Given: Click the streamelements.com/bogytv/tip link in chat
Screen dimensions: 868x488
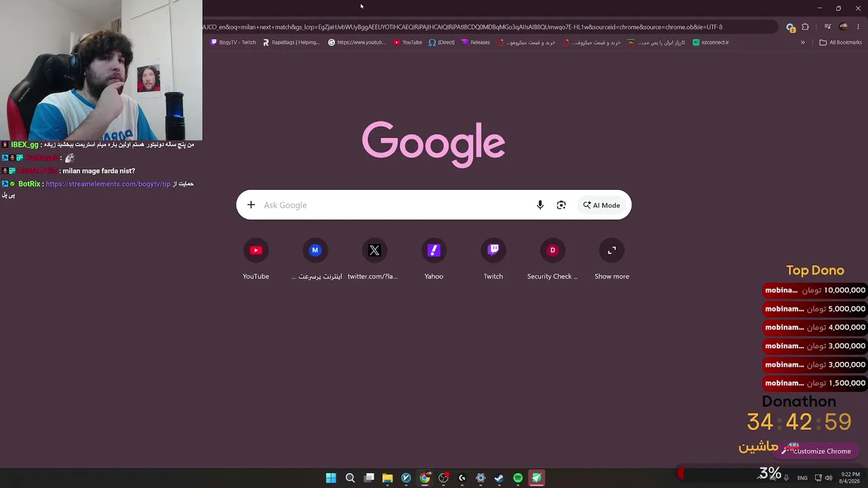Looking at the screenshot, I should click(108, 184).
